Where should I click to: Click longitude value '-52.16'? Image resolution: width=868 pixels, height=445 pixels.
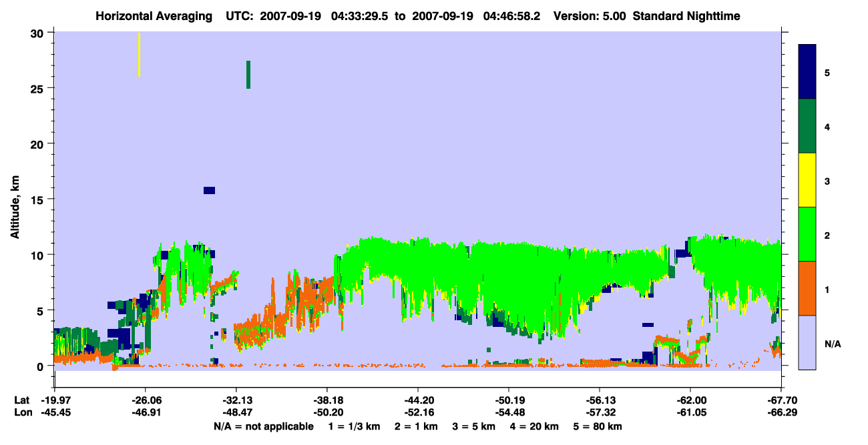click(x=418, y=413)
